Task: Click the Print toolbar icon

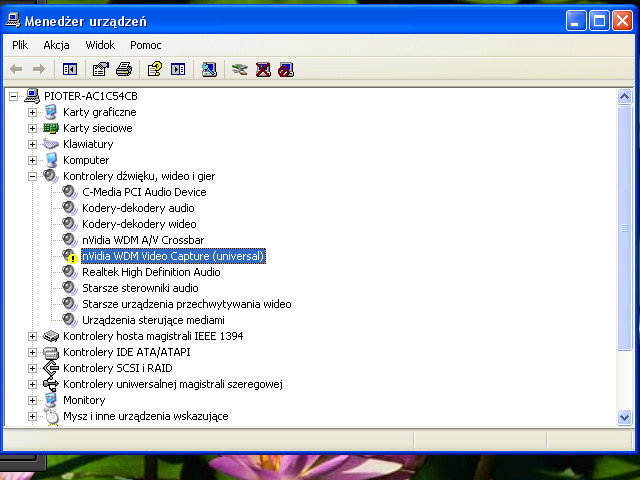Action: point(123,69)
